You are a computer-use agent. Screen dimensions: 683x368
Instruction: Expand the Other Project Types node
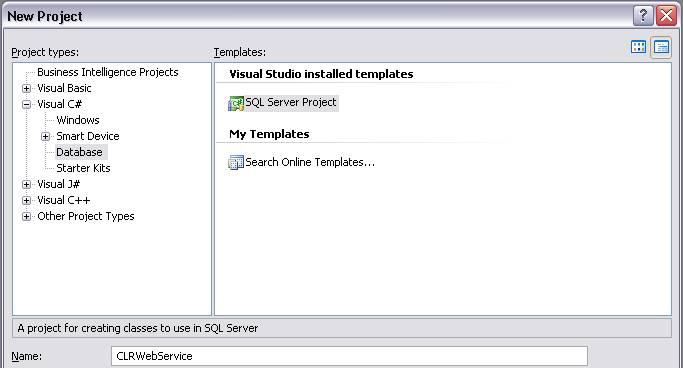[x=27, y=216]
